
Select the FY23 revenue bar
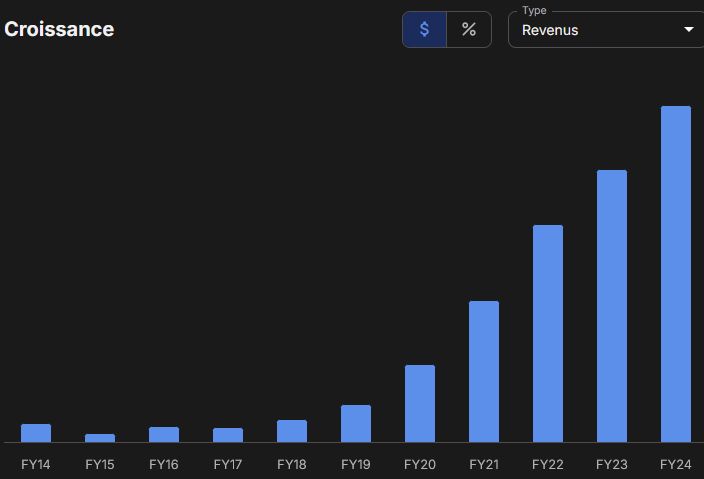612,306
